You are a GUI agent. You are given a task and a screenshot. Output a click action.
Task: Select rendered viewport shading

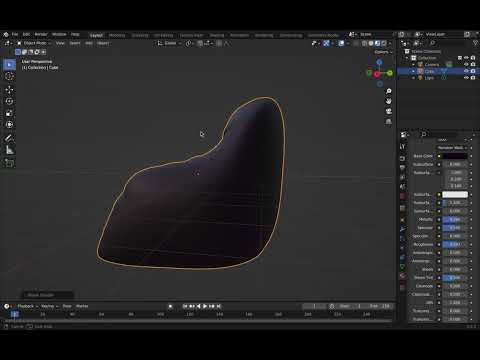click(x=384, y=43)
